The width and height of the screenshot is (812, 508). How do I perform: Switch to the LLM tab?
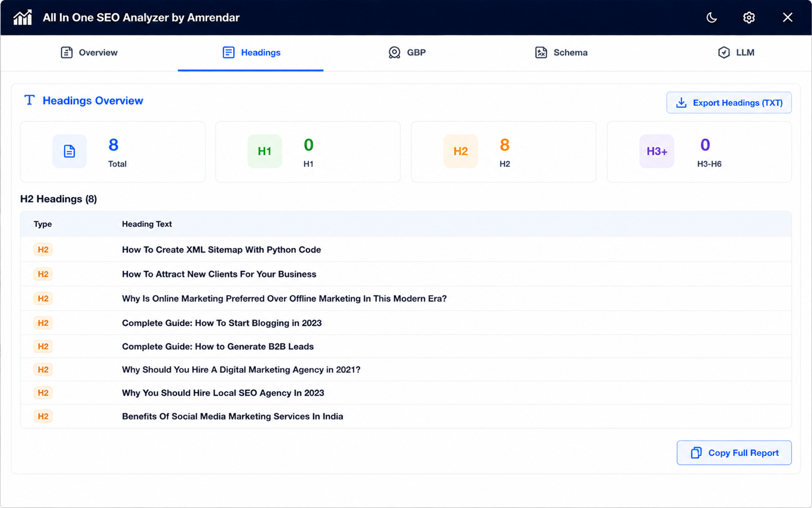point(736,52)
